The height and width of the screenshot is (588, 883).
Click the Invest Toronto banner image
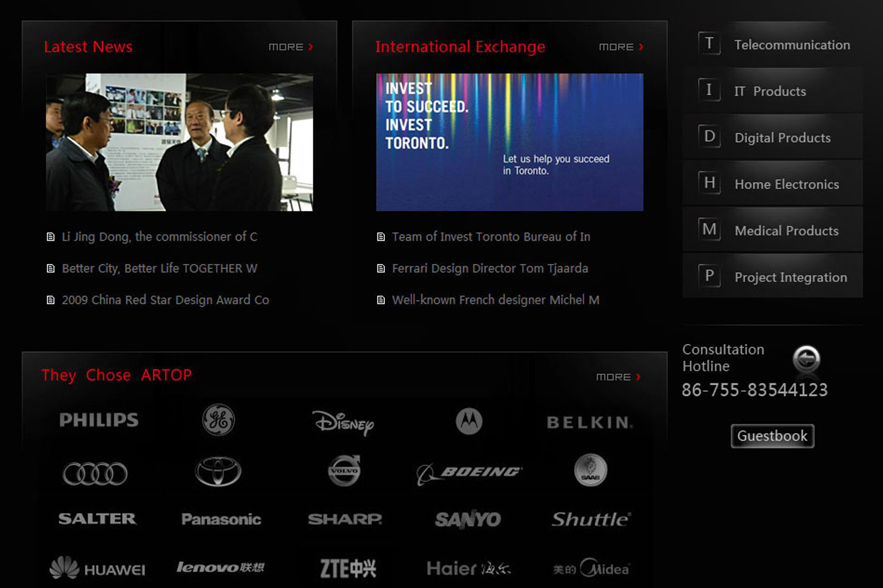[x=509, y=142]
